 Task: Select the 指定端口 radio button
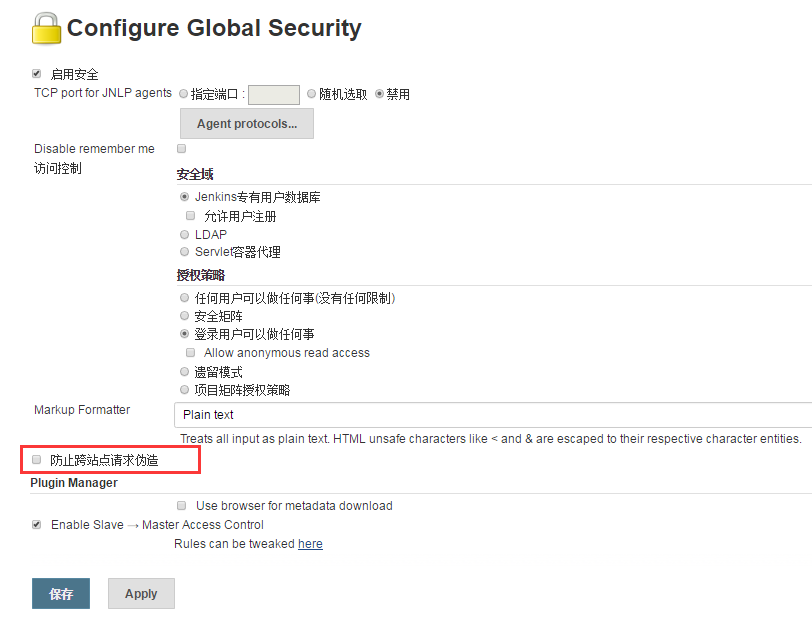(x=183, y=94)
